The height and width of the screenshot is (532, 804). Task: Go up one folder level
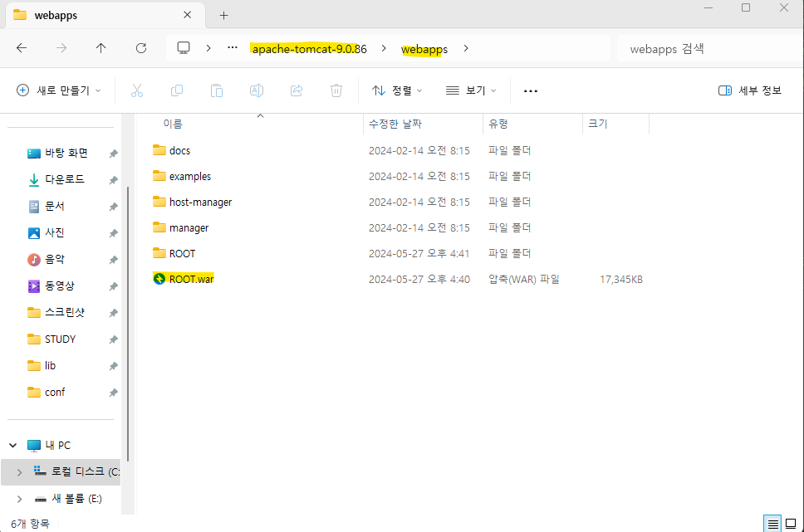tap(101, 48)
